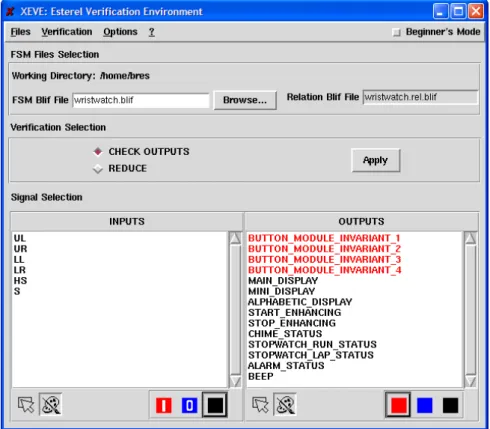Viewport: 490px width, 429px height.
Task: Select output ALPHABETIC_DISPLAY
Action: [x=300, y=302]
